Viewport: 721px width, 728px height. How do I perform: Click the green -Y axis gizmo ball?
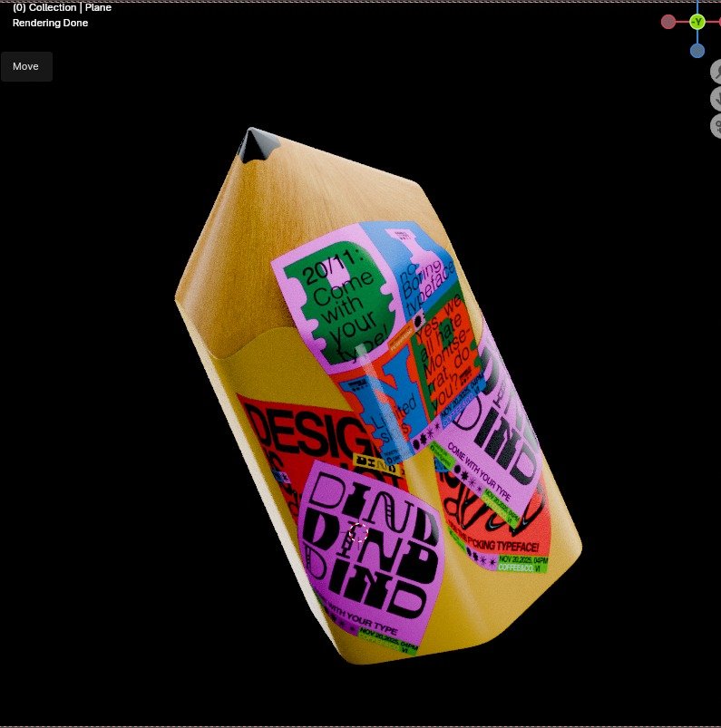tap(697, 22)
